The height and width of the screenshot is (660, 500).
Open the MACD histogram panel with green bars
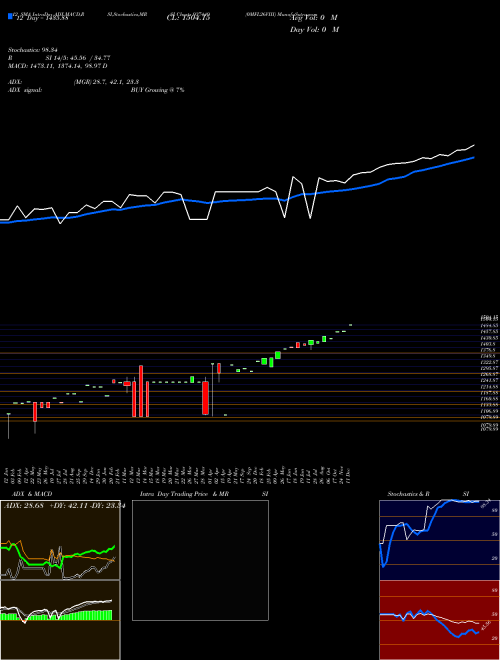coord(60,620)
